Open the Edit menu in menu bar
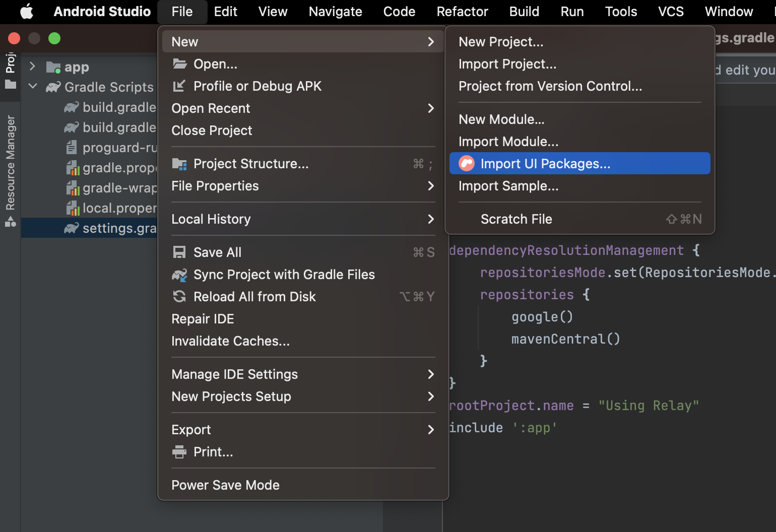Screen dimensions: 776x532 (x=225, y=12)
